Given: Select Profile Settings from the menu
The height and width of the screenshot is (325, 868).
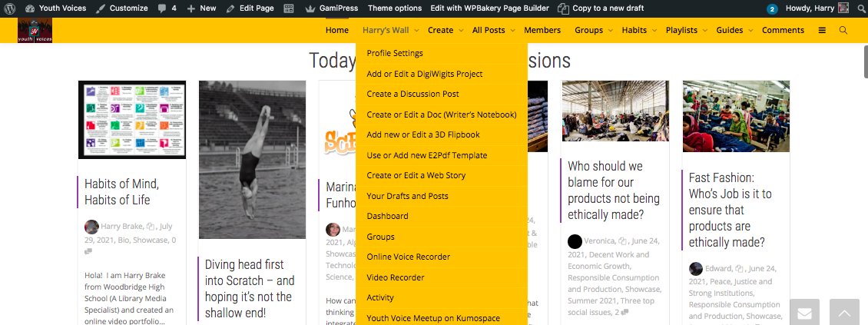Looking at the screenshot, I should pos(395,54).
